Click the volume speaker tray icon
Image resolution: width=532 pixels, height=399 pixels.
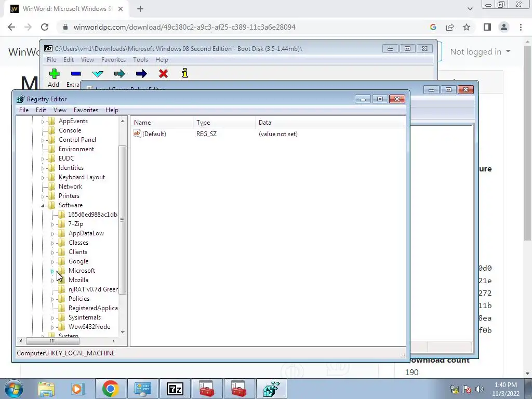point(480,389)
